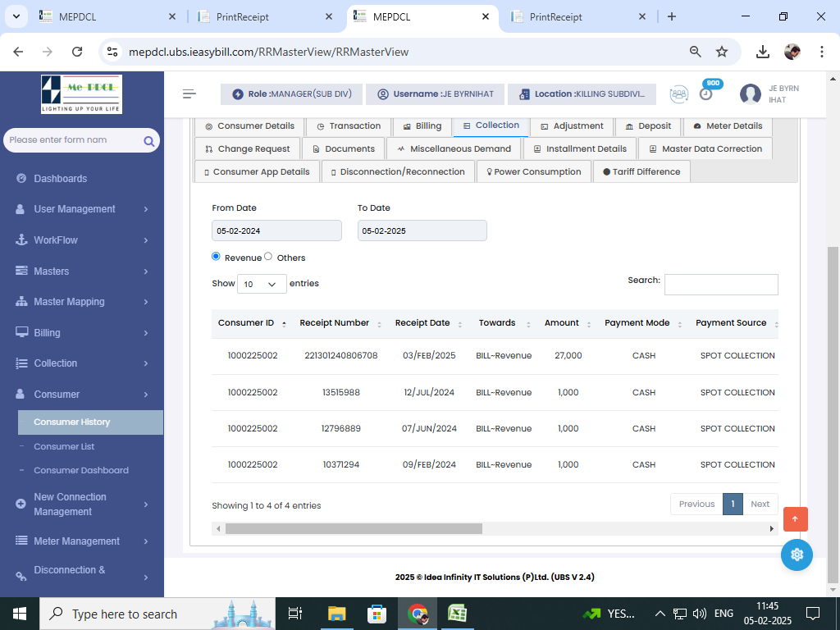The image size is (840, 630).
Task: Open the Disconnection/Reconnection tab
Action: pos(398,172)
